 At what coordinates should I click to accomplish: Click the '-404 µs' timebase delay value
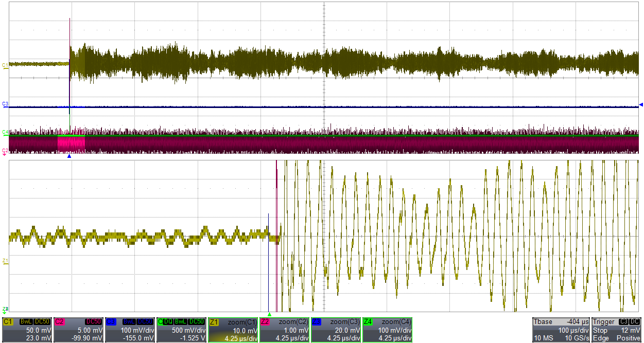point(578,322)
